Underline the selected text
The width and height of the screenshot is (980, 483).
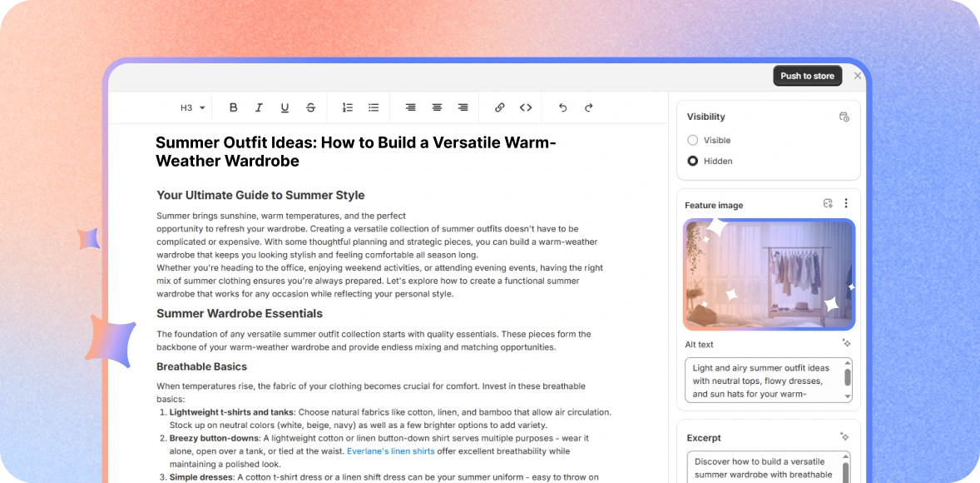285,107
